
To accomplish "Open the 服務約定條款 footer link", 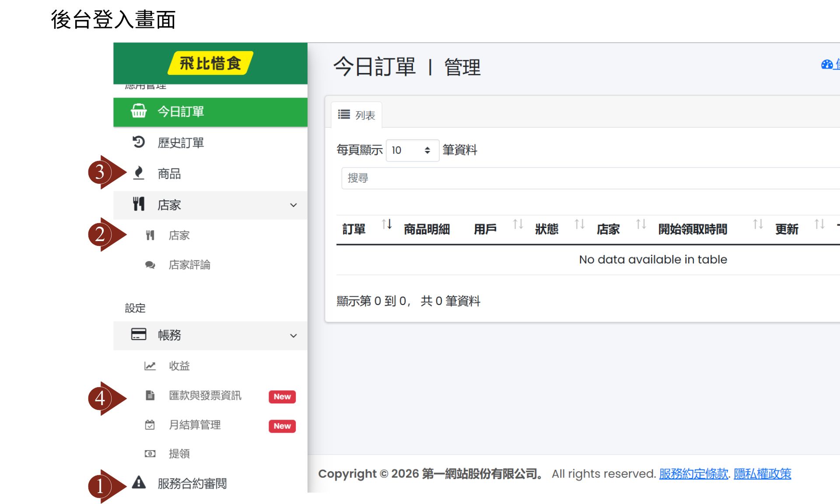I will pos(693,473).
